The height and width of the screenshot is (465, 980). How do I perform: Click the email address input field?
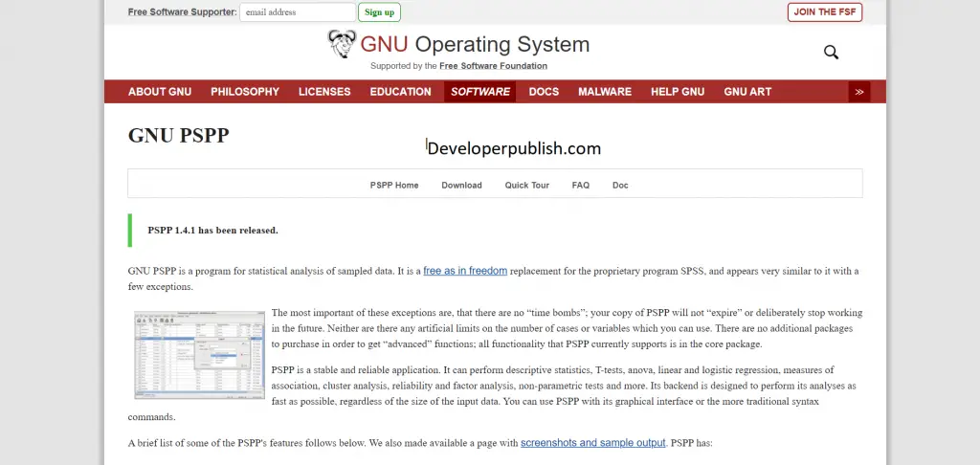tap(298, 11)
